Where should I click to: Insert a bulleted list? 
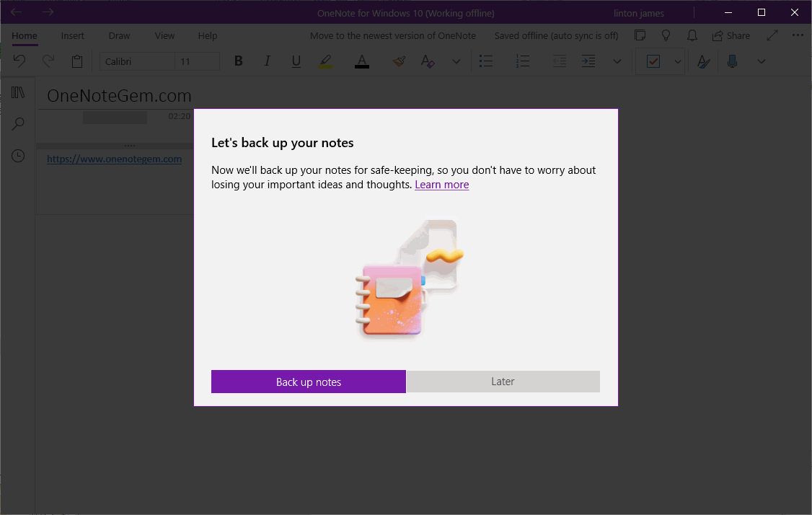click(486, 61)
